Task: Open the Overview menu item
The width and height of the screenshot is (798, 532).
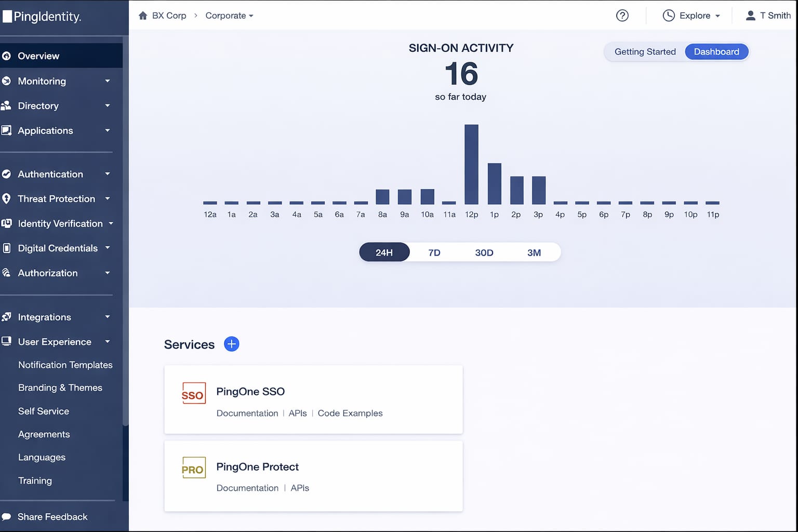Action: [61, 56]
